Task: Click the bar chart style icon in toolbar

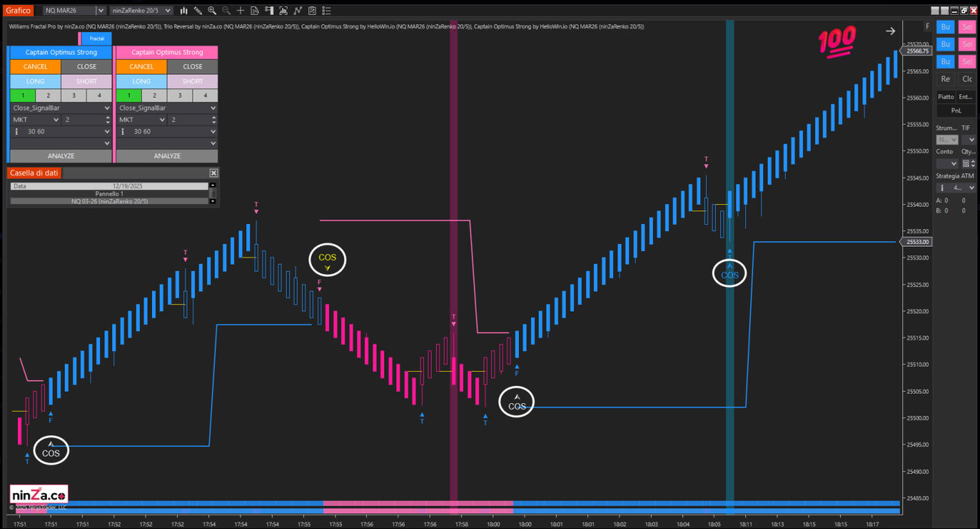Action: coord(184,10)
